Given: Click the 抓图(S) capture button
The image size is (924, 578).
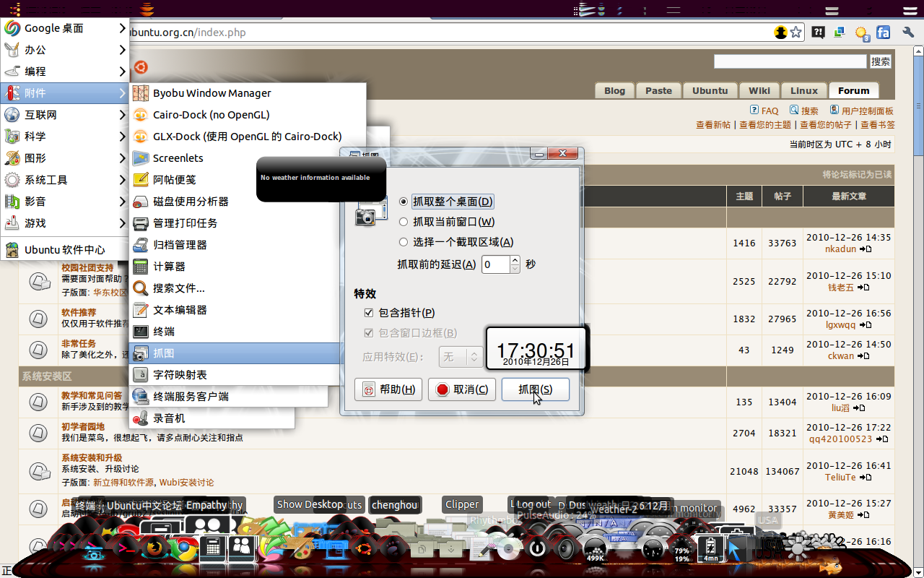Looking at the screenshot, I should [x=536, y=389].
